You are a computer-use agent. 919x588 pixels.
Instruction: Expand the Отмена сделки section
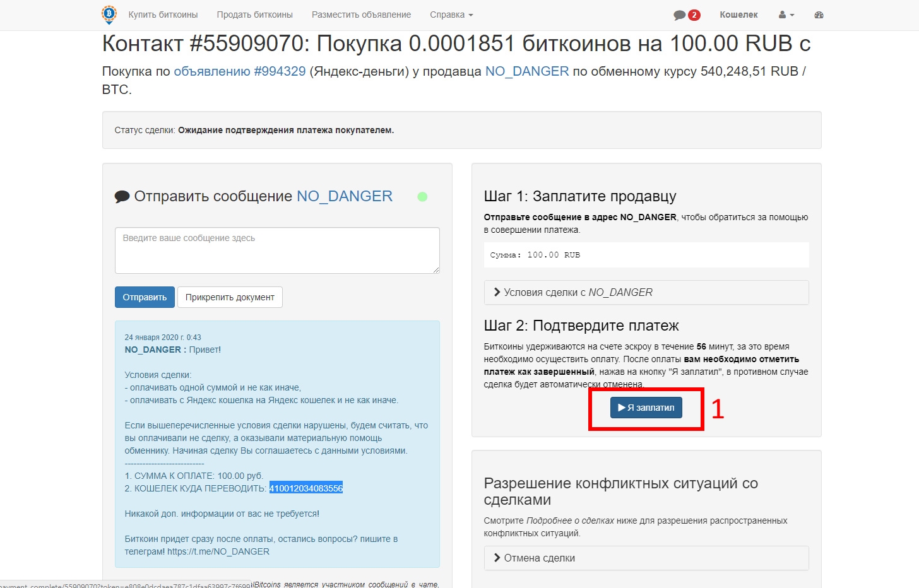[646, 558]
